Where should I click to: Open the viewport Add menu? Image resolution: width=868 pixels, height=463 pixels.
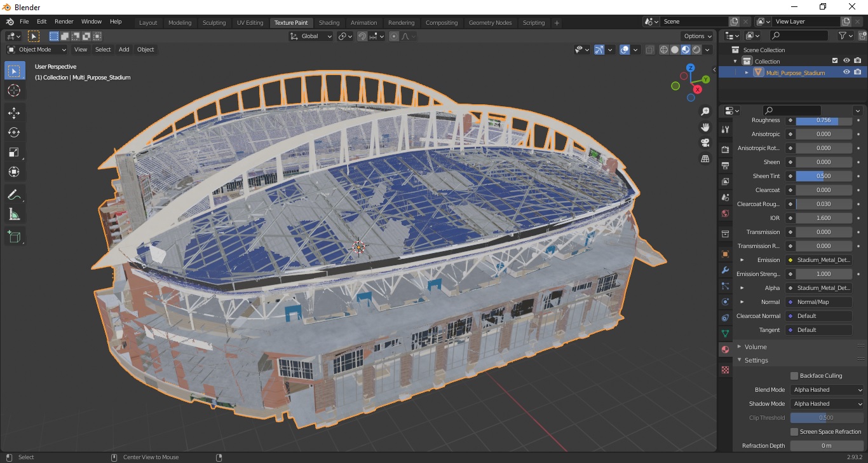pyautogui.click(x=124, y=50)
